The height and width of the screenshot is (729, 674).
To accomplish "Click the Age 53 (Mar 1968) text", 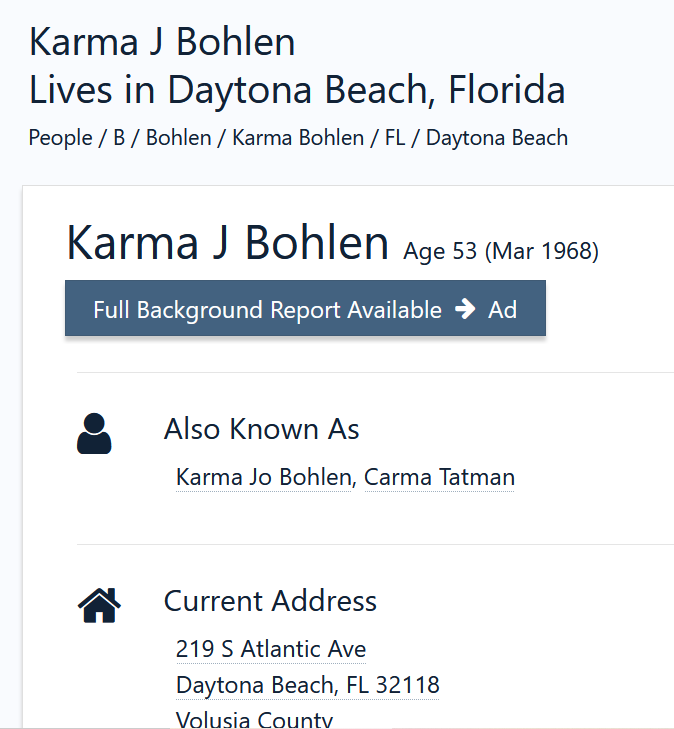I will tap(501, 251).
